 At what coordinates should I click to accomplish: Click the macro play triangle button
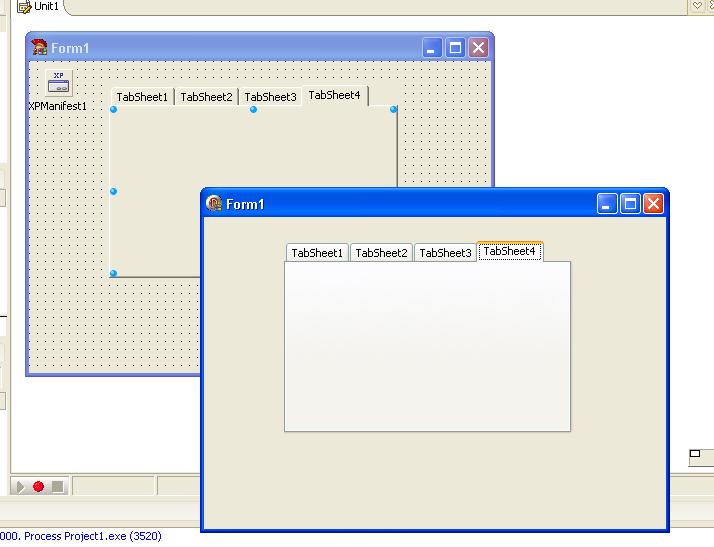pyautogui.click(x=20, y=487)
